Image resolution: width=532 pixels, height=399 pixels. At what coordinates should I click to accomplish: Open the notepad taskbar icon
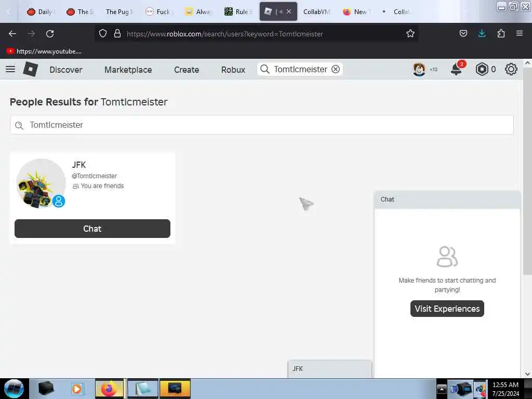point(142,389)
